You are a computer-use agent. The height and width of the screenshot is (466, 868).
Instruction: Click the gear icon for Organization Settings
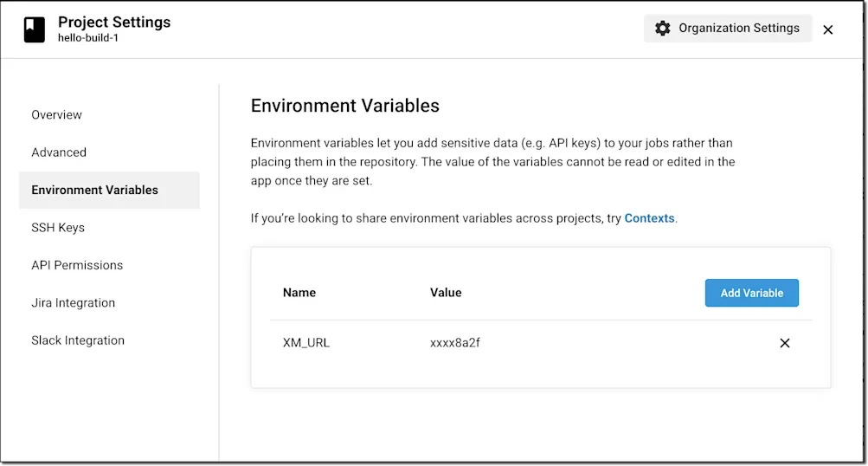[663, 29]
